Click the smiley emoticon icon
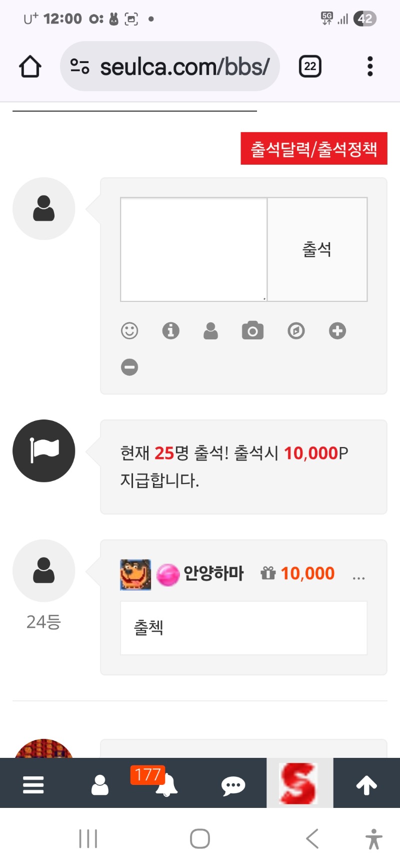Screen dimensions: 400x868 coord(129,331)
